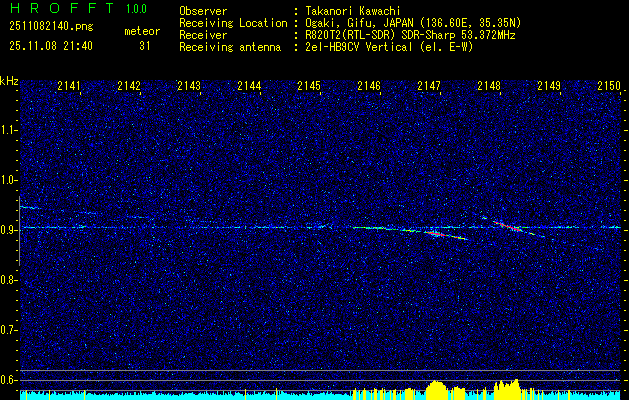Click time axis label 2150
Screen dimensions: 629x400
coord(609,85)
